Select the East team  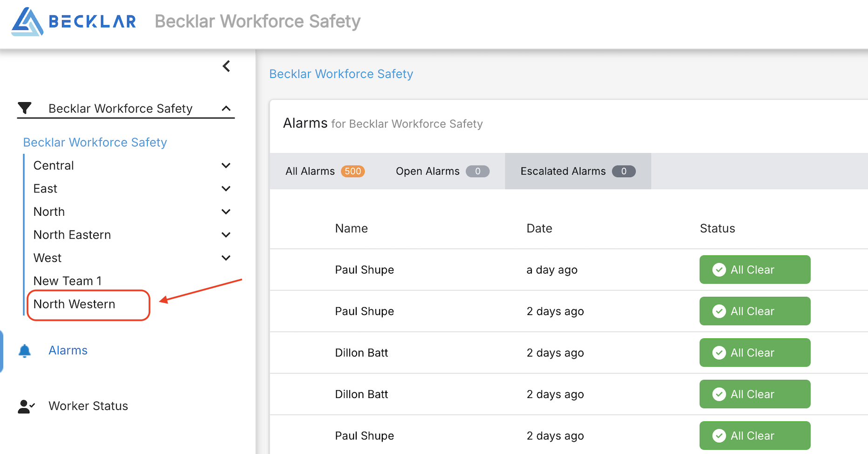[45, 189]
